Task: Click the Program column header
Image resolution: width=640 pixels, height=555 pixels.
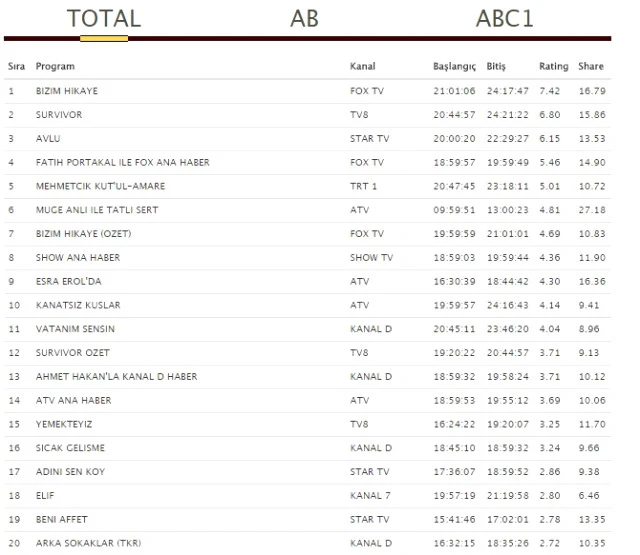Action: [x=55, y=67]
